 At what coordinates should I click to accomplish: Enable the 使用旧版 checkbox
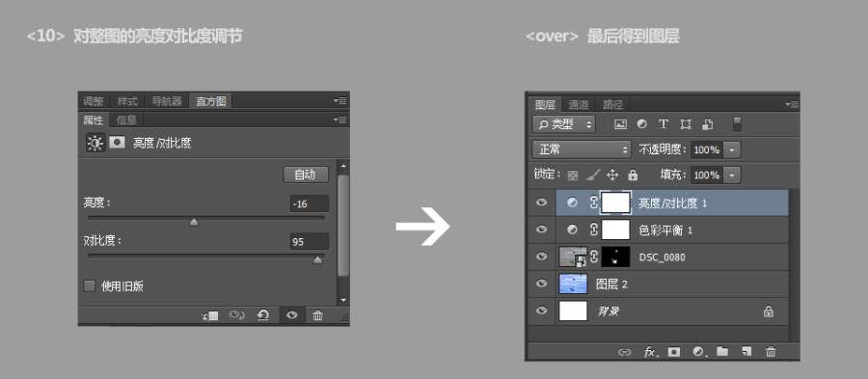[89, 286]
